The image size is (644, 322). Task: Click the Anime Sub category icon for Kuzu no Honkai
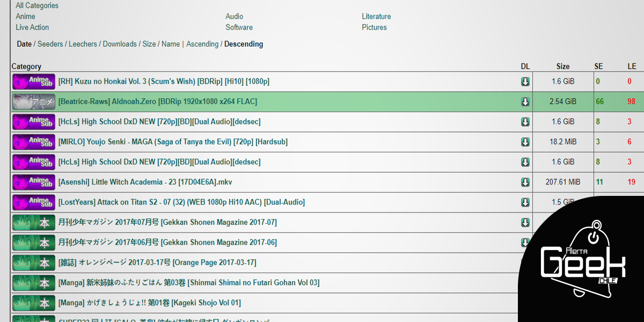click(x=34, y=82)
